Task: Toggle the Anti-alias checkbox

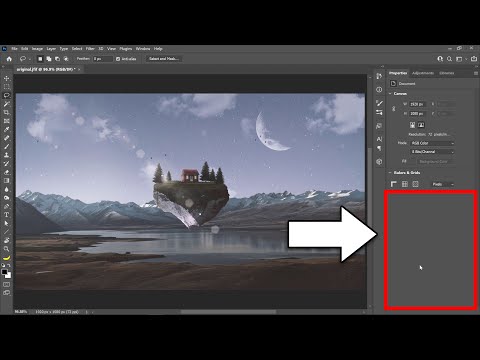Action: 118,59
